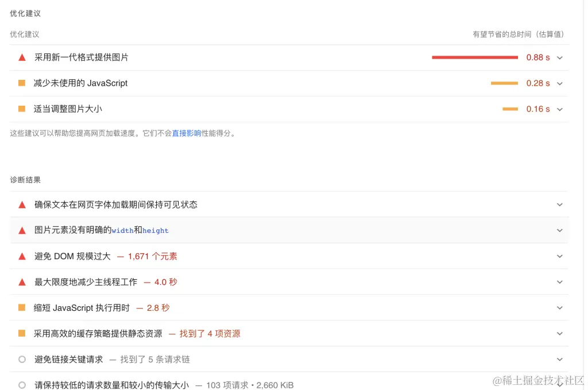Image resolution: width=588 pixels, height=390 pixels.
Task: Click orange square icon beside 缩短 JavaScript 执行用时
Action: [22, 307]
